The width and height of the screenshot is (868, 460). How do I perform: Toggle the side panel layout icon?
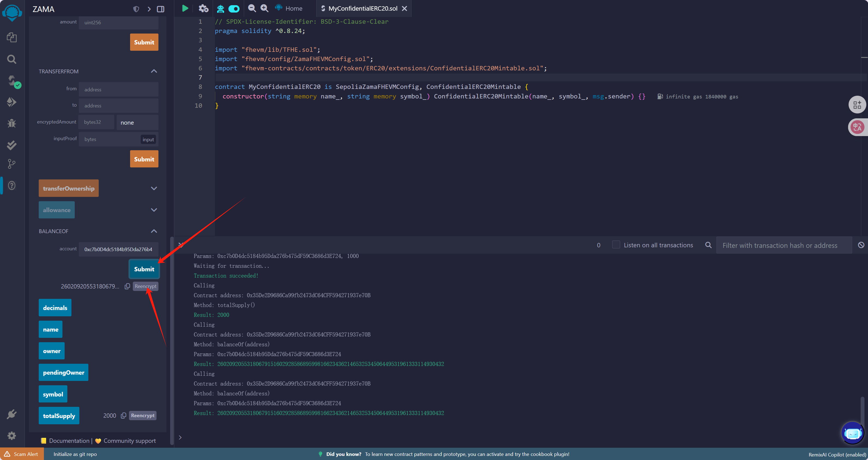coord(161,9)
